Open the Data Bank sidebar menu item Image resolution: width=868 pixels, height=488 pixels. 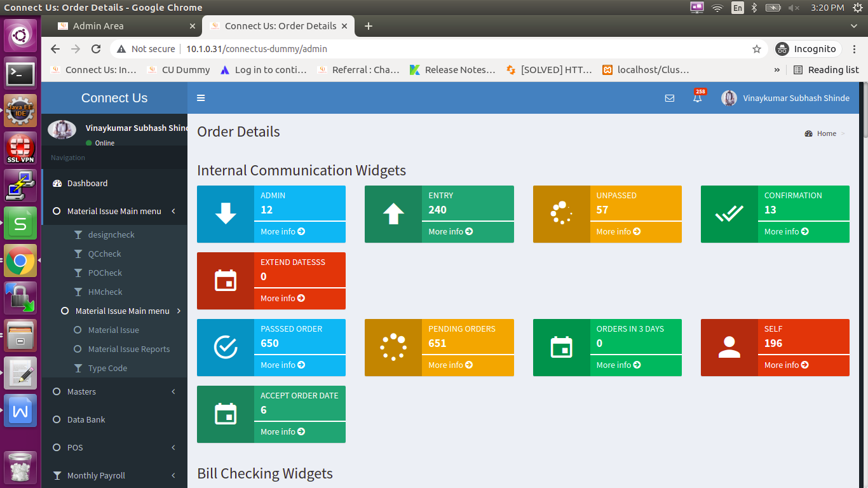114,419
